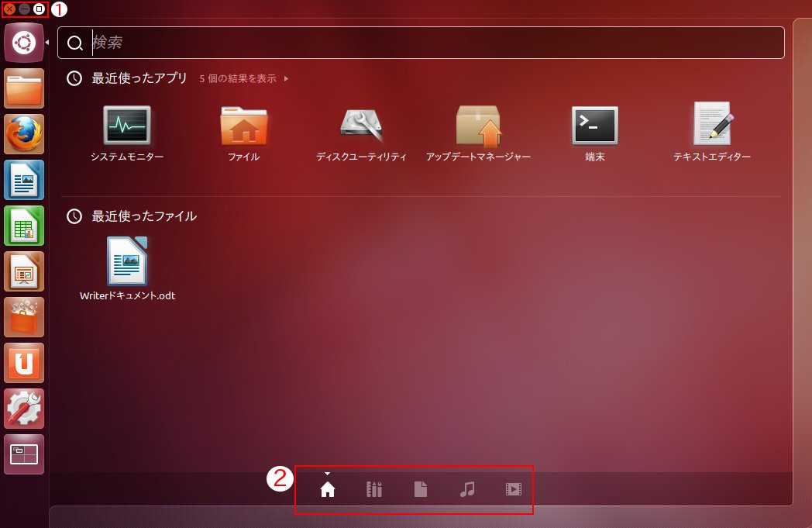Open System Settings from the launcher
This screenshot has width=812, height=528.
pos(23,409)
